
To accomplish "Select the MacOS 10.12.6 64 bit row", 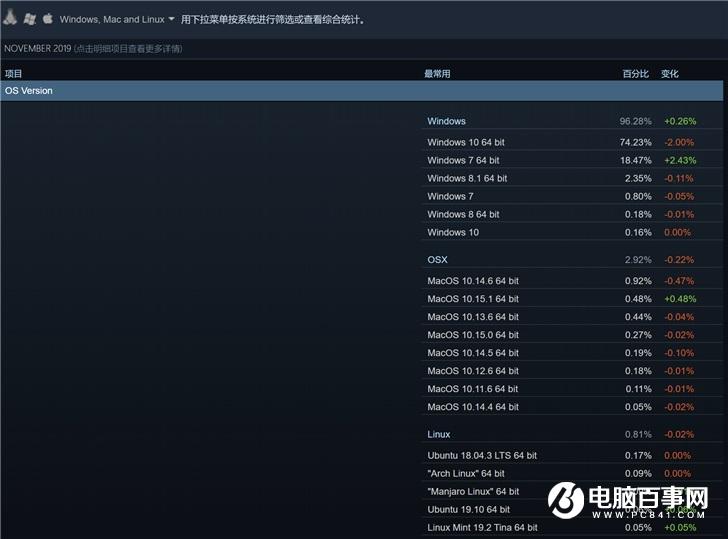I will point(572,371).
